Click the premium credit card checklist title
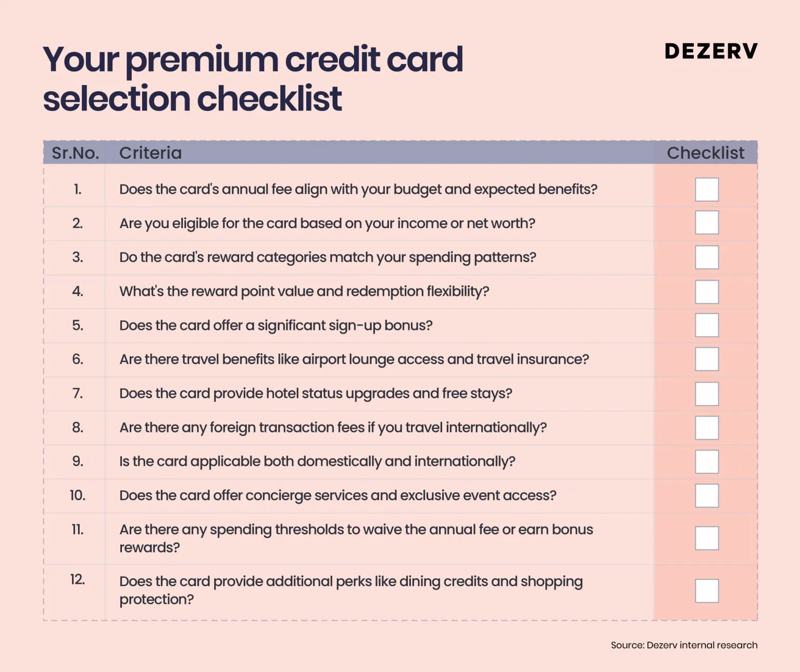800x672 pixels. click(x=253, y=78)
